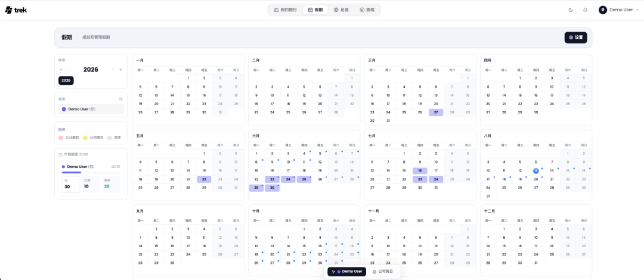Click the gray 周末 legend swatch
Image resolution: width=644 pixels, height=280 pixels.
(x=109, y=138)
